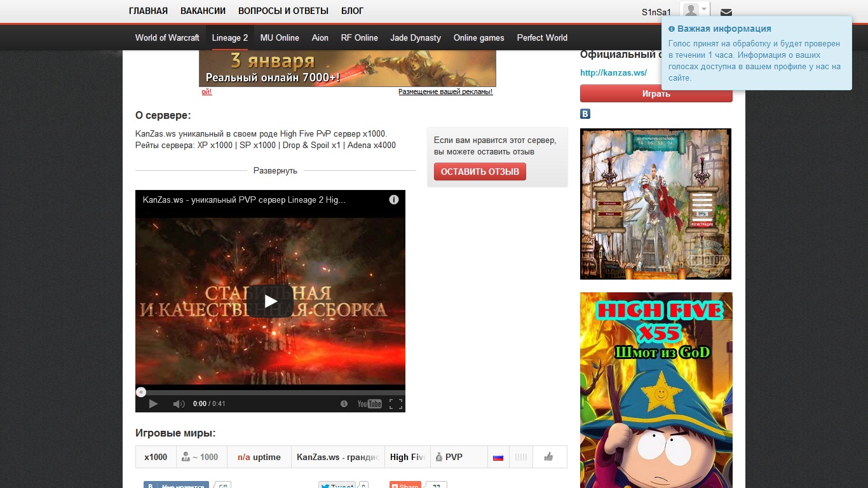Click the 'О сервере:' heading
868x488 pixels.
[163, 115]
